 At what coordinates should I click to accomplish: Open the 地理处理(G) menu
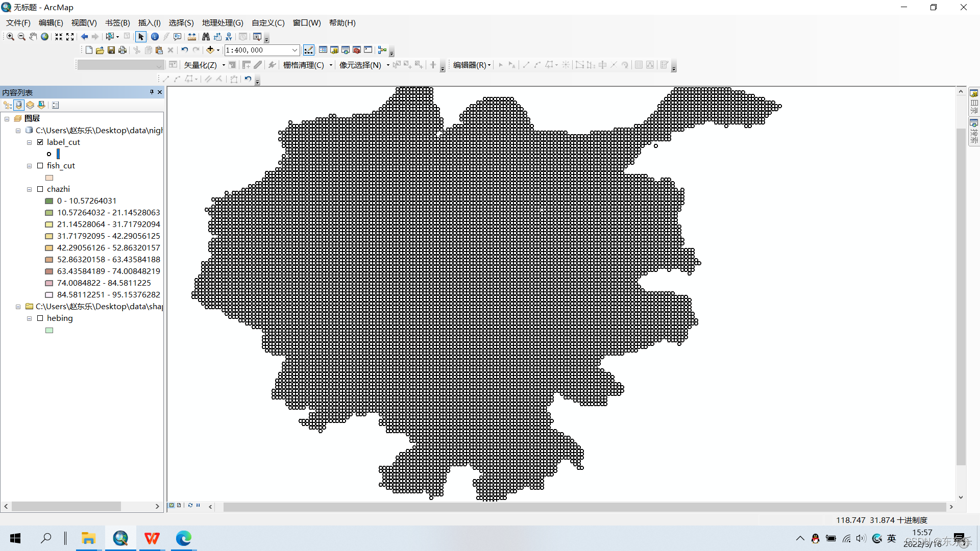(x=223, y=23)
